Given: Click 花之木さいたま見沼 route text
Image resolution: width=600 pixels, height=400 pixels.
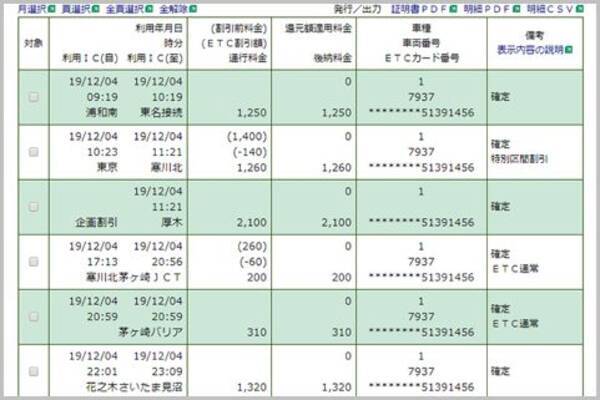Looking at the screenshot, I should [x=134, y=387].
